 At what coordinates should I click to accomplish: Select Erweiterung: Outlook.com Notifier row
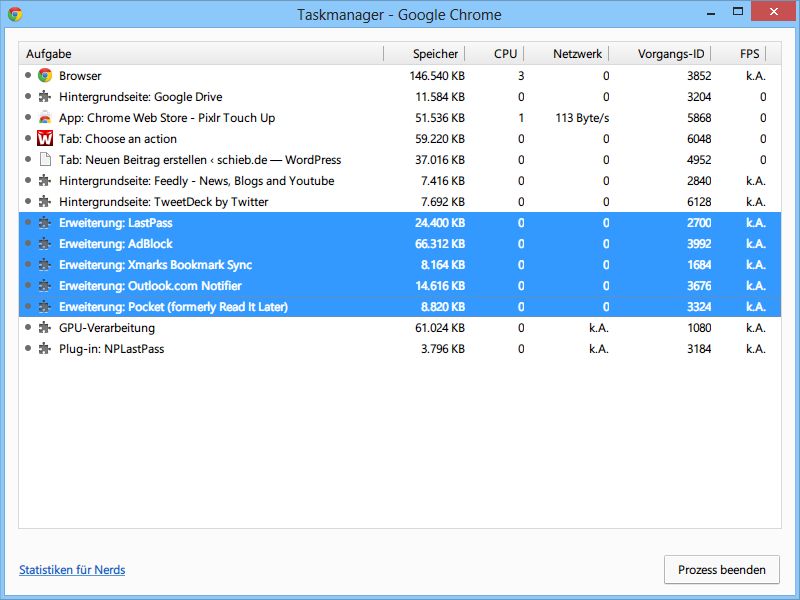click(x=400, y=285)
